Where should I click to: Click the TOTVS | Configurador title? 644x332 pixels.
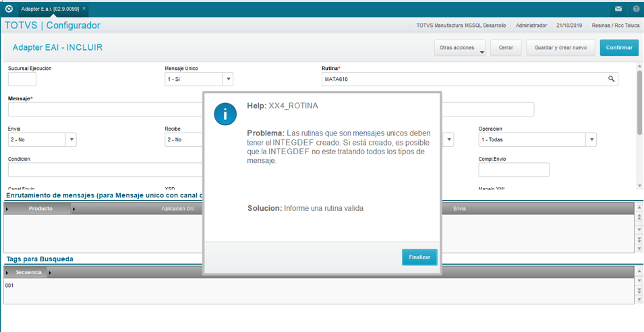coord(53,26)
